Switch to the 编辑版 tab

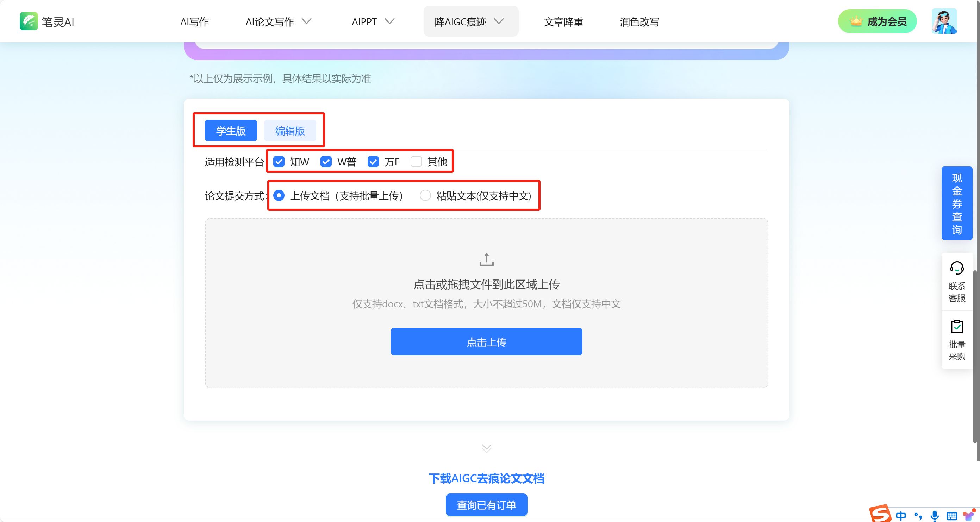(290, 130)
